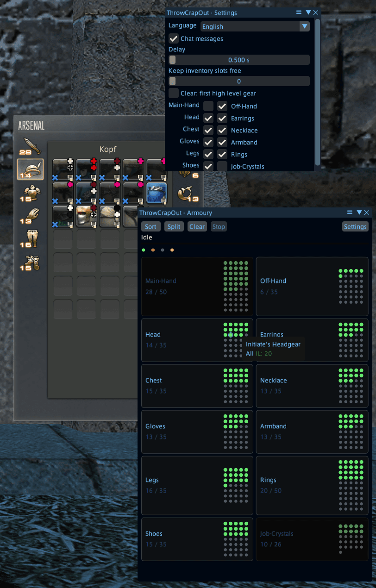376x588 pixels.
Task: Uncheck the Off-Hand checkbox
Action: tap(222, 106)
